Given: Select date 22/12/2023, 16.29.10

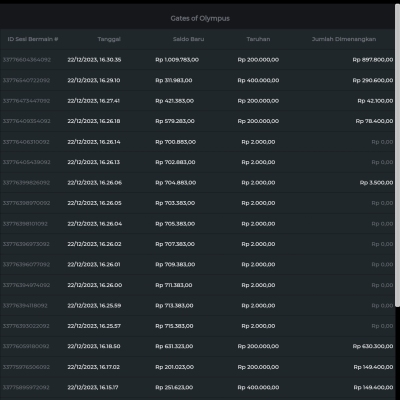Looking at the screenshot, I should point(94,80).
